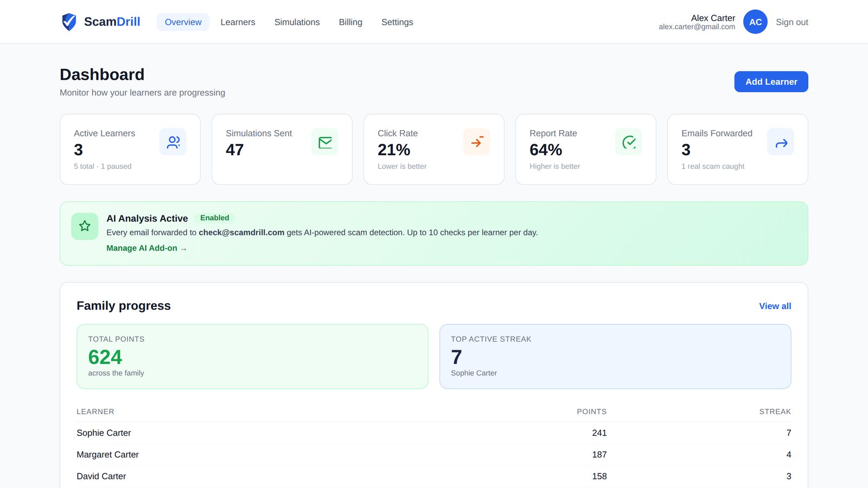Click the Alex Carter name in the header
Viewport: 868px width, 488px height.
click(713, 18)
